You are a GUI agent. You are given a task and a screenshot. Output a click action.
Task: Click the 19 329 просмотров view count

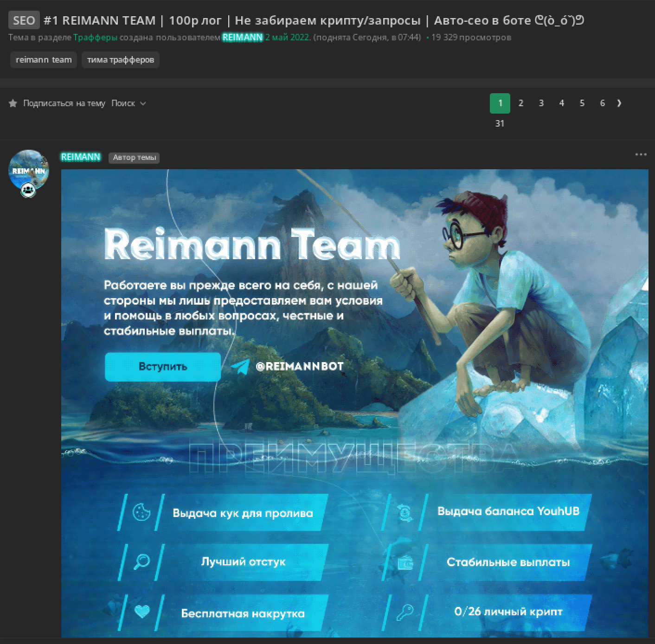tap(471, 38)
